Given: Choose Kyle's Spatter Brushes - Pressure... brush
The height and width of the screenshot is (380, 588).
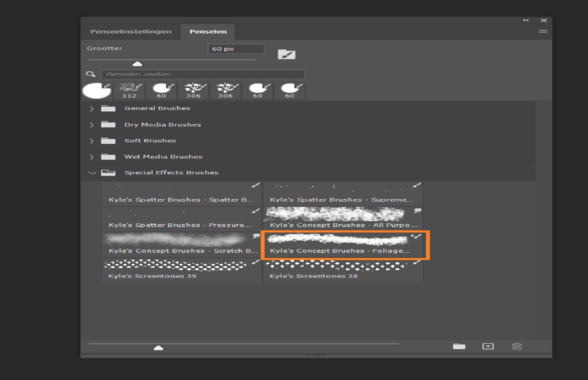Looking at the screenshot, I should [x=182, y=219].
